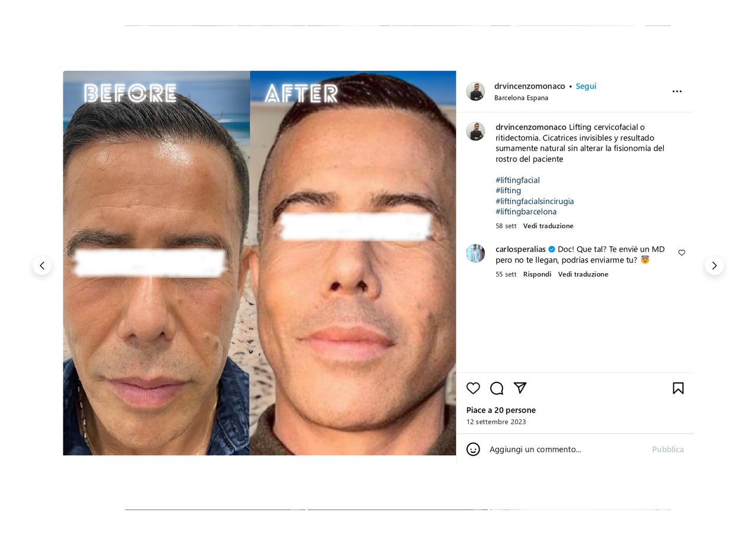756x535 pixels.
Task: Open the Barcelona Espana location
Action: coord(522,98)
